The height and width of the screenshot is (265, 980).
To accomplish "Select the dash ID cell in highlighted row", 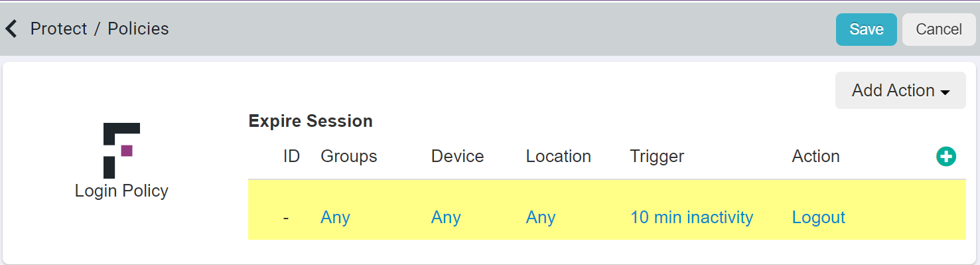I will coord(286,218).
